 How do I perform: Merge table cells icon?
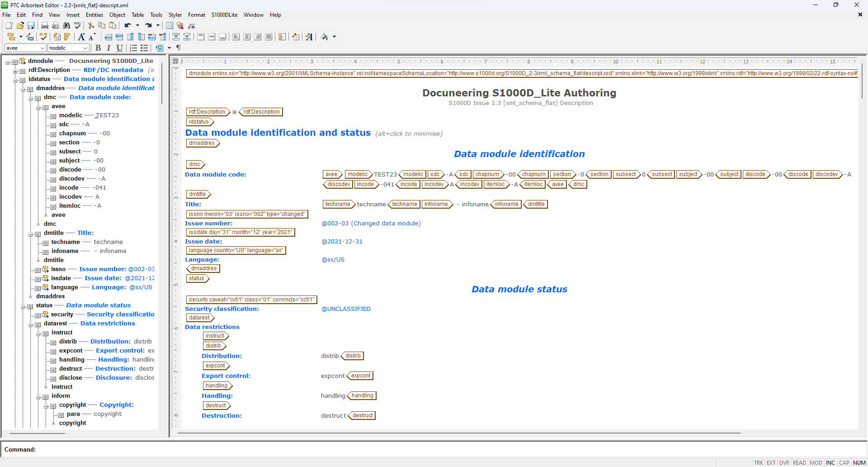176,37
